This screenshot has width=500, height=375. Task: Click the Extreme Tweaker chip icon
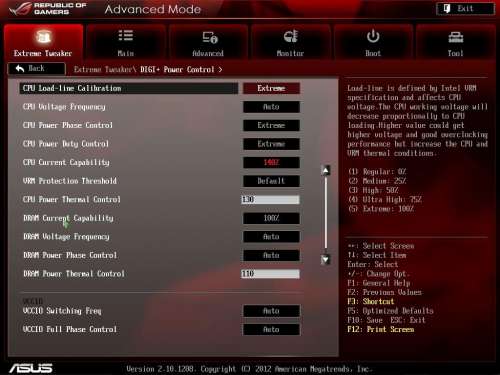(x=43, y=36)
